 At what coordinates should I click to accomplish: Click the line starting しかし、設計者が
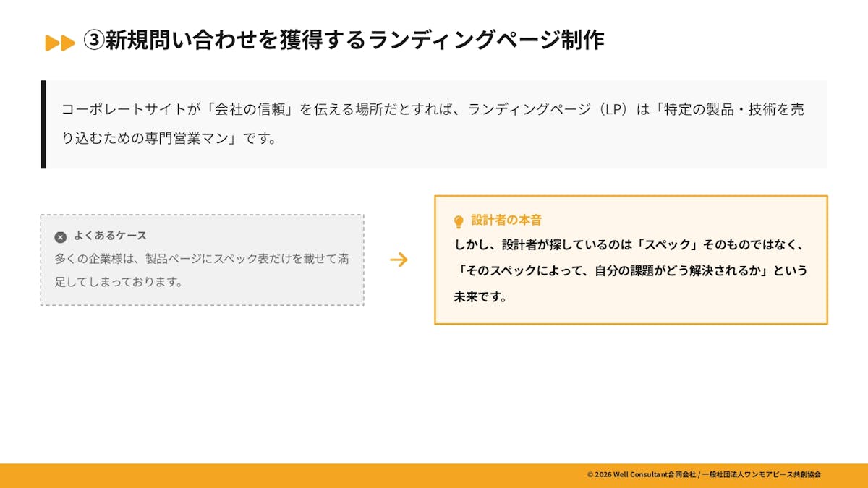(x=629, y=245)
